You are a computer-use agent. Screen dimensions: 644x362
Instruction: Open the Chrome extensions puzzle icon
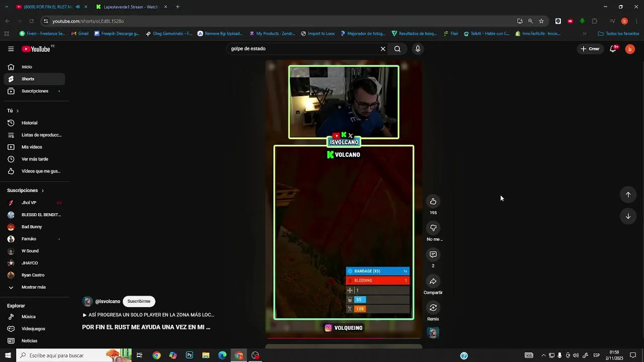point(594,21)
